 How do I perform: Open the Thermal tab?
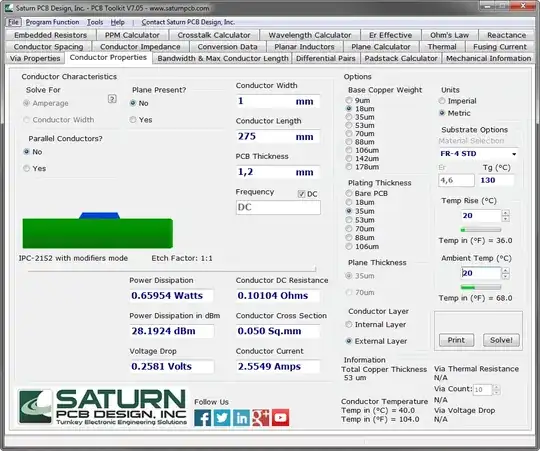(x=442, y=47)
